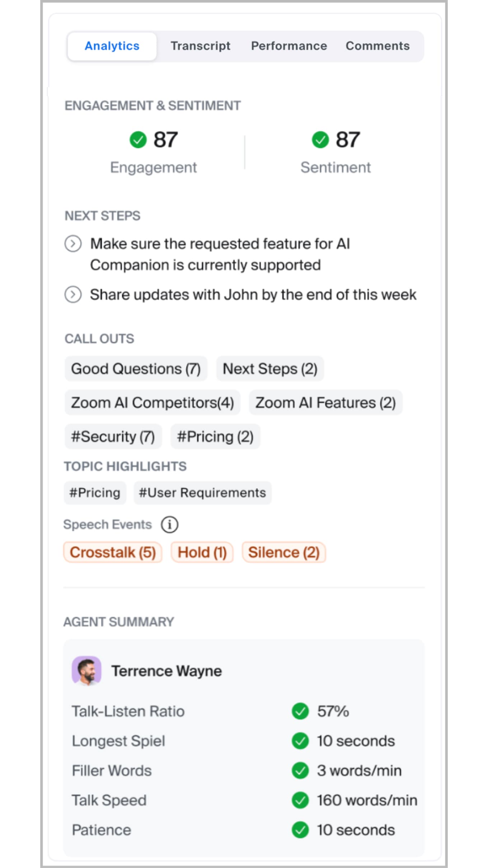
Task: Click the green check beside Sentiment score
Action: [320, 140]
